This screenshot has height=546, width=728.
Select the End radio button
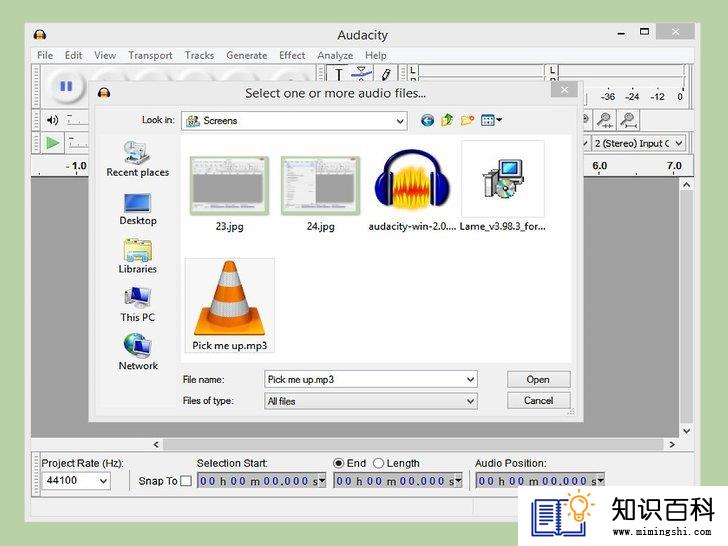coord(338,463)
